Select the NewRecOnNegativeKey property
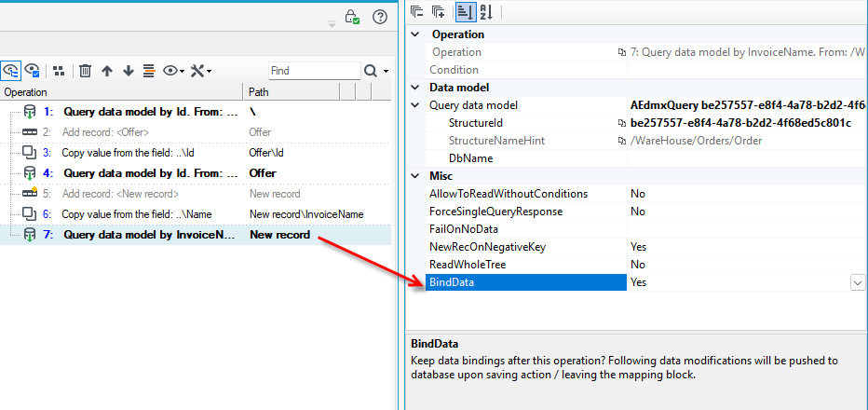Viewport: 868px width, 410px height. tap(487, 247)
